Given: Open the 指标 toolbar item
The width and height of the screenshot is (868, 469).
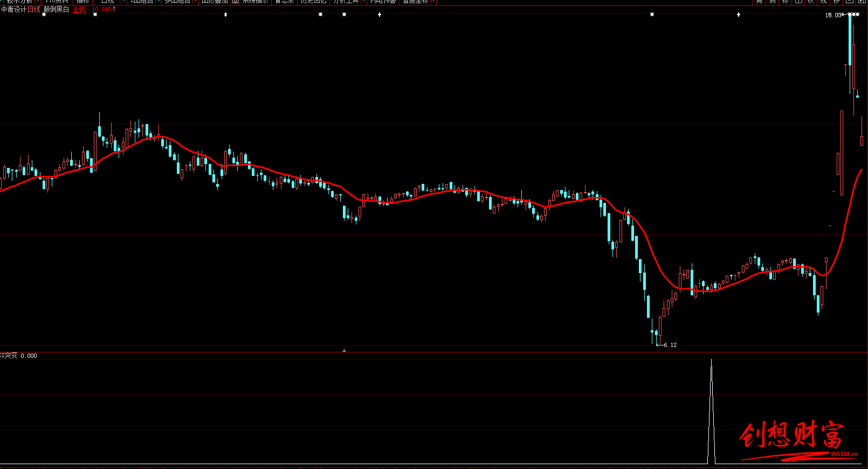Looking at the screenshot, I should pyautogui.click(x=82, y=2).
